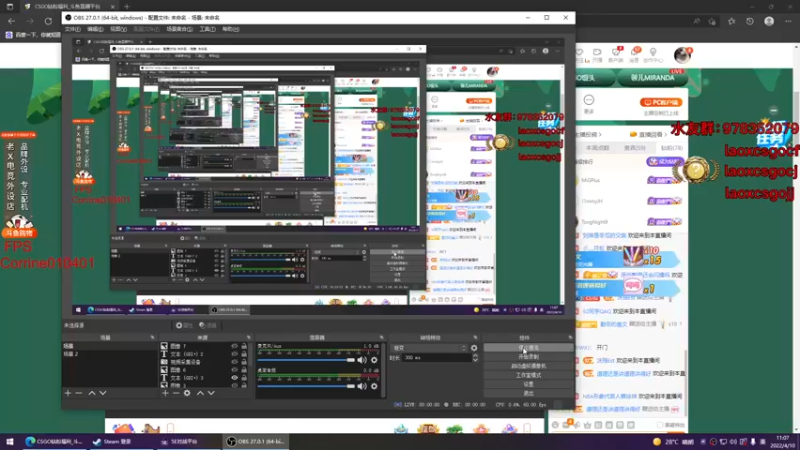Click the 时长 300 ms duration field
The image size is (800, 450).
point(437,358)
